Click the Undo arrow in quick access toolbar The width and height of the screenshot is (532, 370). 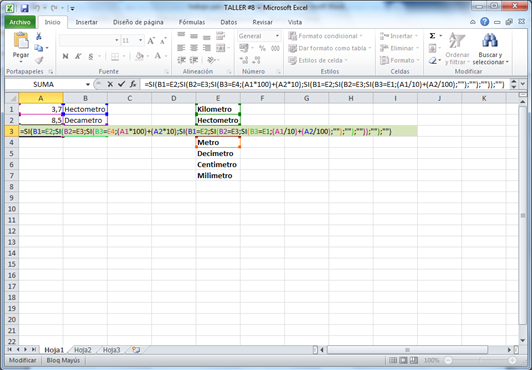(37, 8)
